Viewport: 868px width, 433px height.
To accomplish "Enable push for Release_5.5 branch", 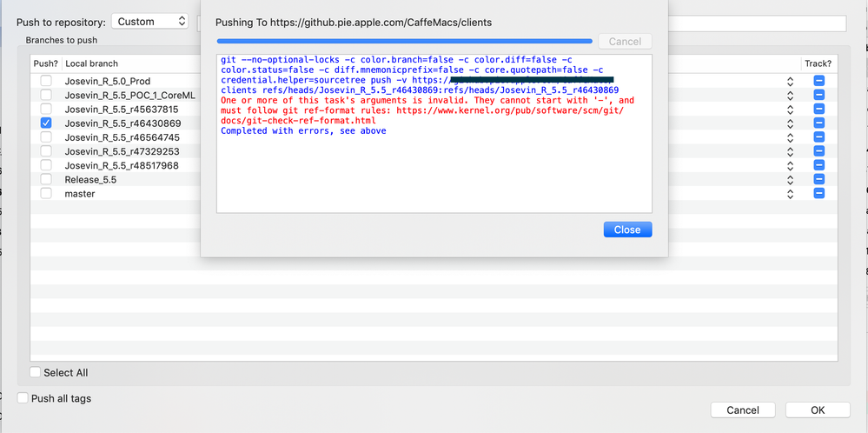I will click(46, 179).
